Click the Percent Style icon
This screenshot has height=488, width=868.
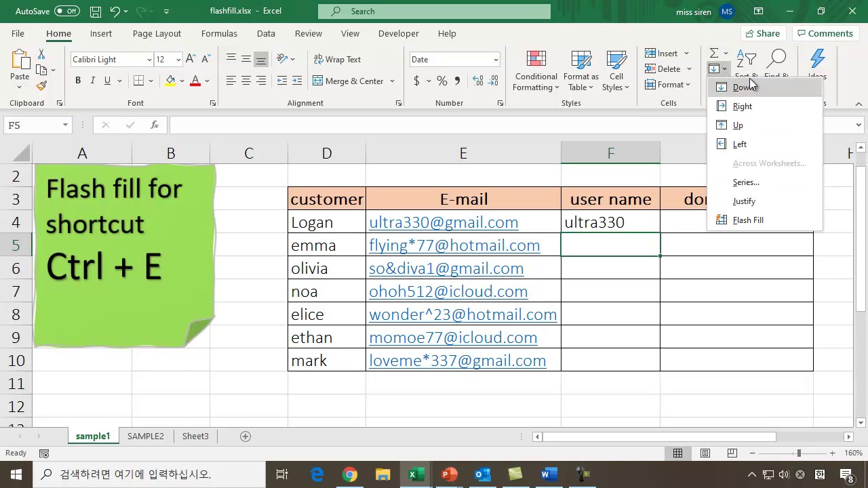(442, 81)
